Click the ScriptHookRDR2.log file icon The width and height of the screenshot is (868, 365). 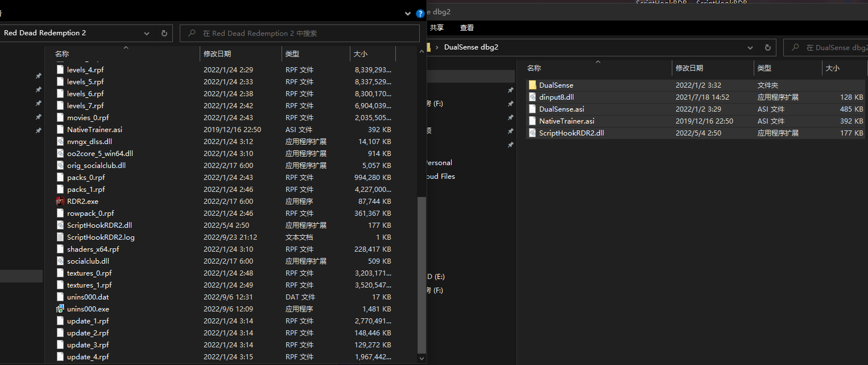(60, 237)
